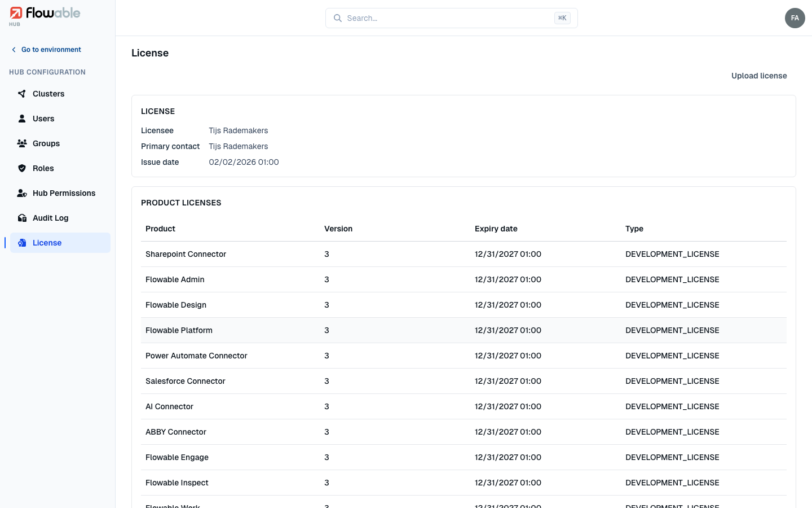Select the License menu item
Screen dimensions: 812x508
coord(60,243)
